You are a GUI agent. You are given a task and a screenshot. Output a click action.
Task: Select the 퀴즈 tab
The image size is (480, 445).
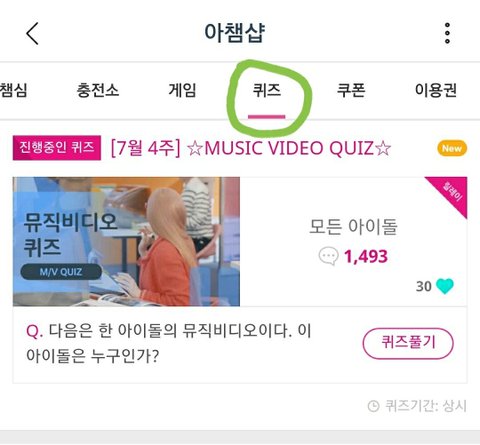(x=267, y=90)
